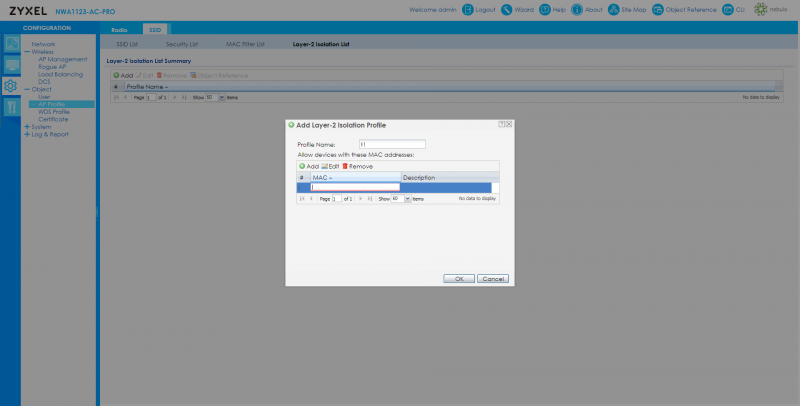Viewport: 800px width, 406px height.
Task: Open the Configuration gear sidebar icon
Action: click(10, 86)
